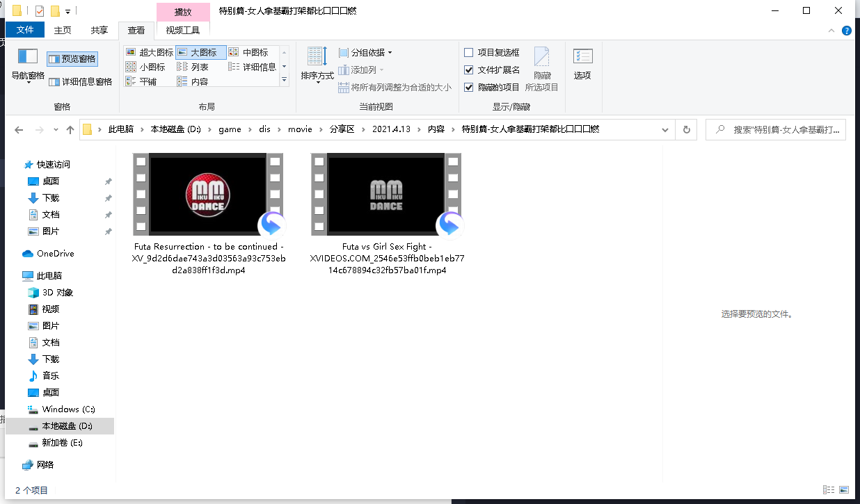Screen dimensions: 860x504
Task: Open 快速访问 in the navigation pane
Action: pos(53,165)
